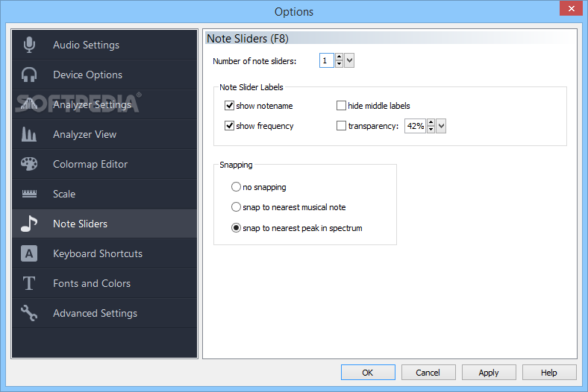Viewport: 588px width, 392px height.
Task: Click the headphones icon for Device Options
Action: 29,75
